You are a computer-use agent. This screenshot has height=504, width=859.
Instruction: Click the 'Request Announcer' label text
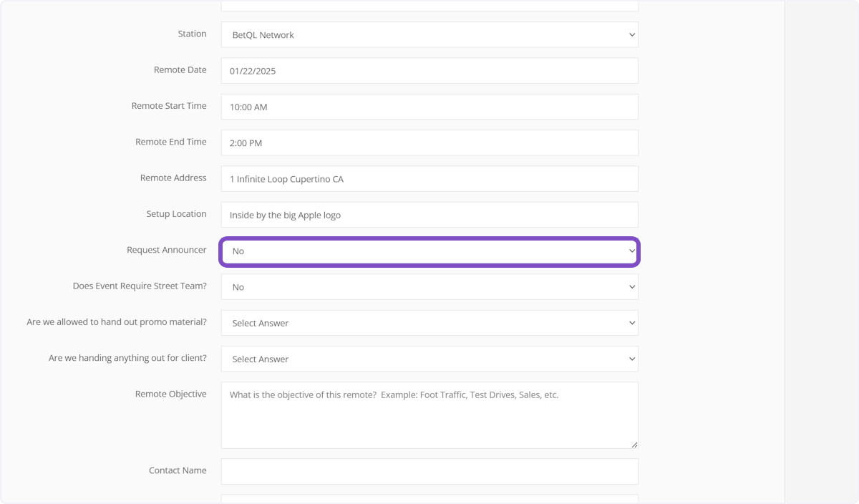(166, 250)
